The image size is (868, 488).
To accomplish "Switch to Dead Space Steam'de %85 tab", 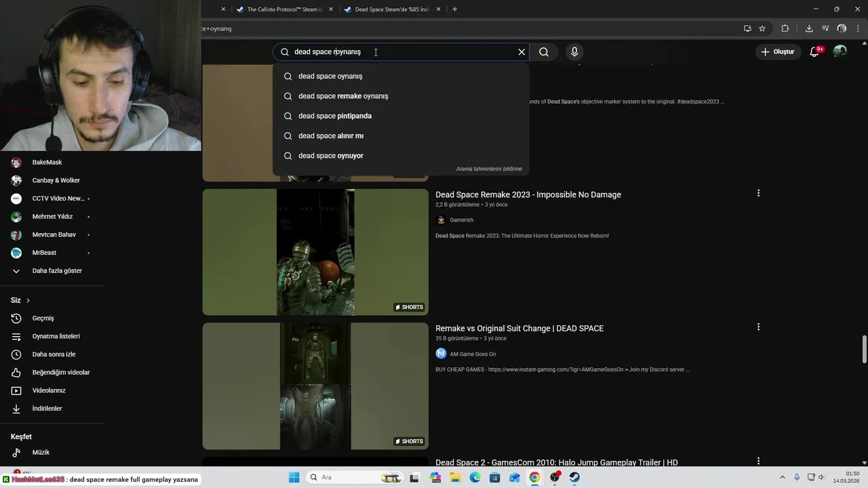I will point(393,9).
